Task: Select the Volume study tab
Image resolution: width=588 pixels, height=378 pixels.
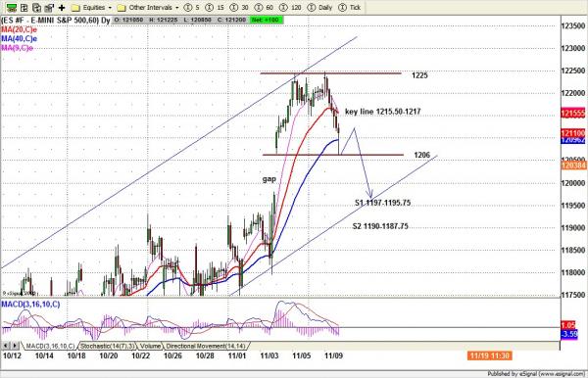Action: click(150, 346)
